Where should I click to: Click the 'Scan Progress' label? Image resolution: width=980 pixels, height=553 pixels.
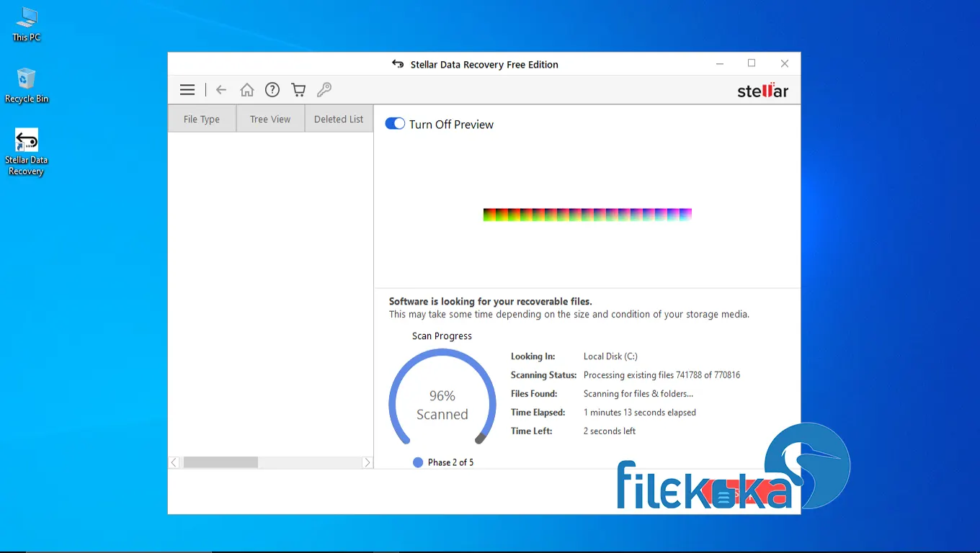point(442,336)
